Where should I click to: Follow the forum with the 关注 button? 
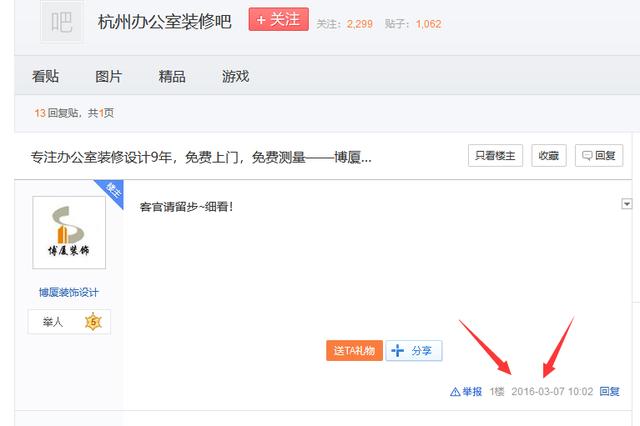pyautogui.click(x=278, y=20)
